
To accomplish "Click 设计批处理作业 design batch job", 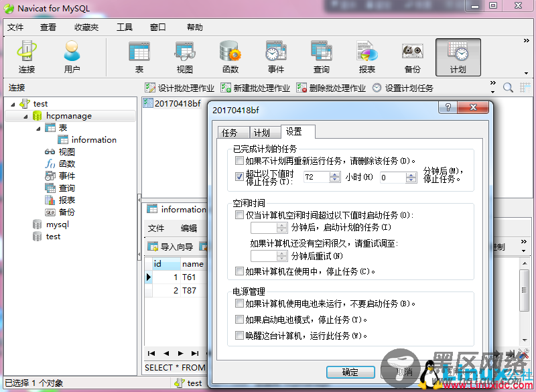I will point(180,88).
